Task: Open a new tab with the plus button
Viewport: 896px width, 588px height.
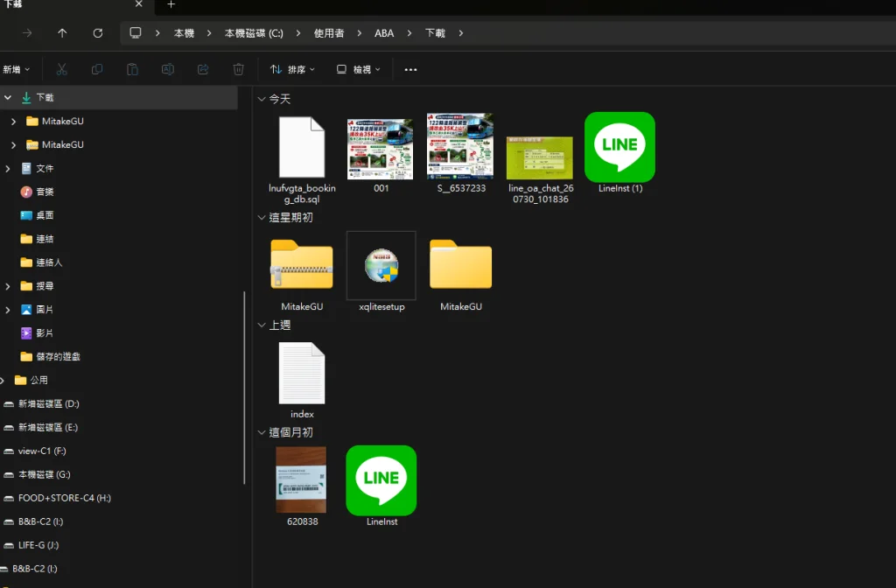Action: click(171, 4)
